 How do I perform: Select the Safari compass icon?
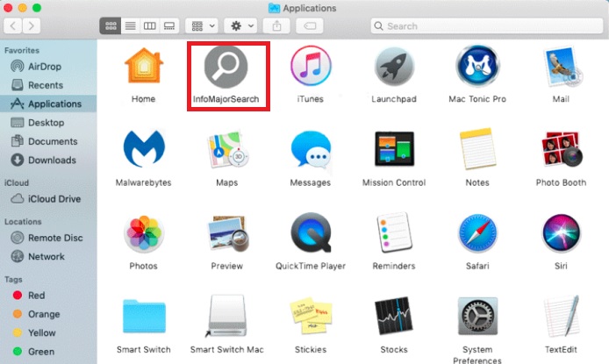coord(477,232)
